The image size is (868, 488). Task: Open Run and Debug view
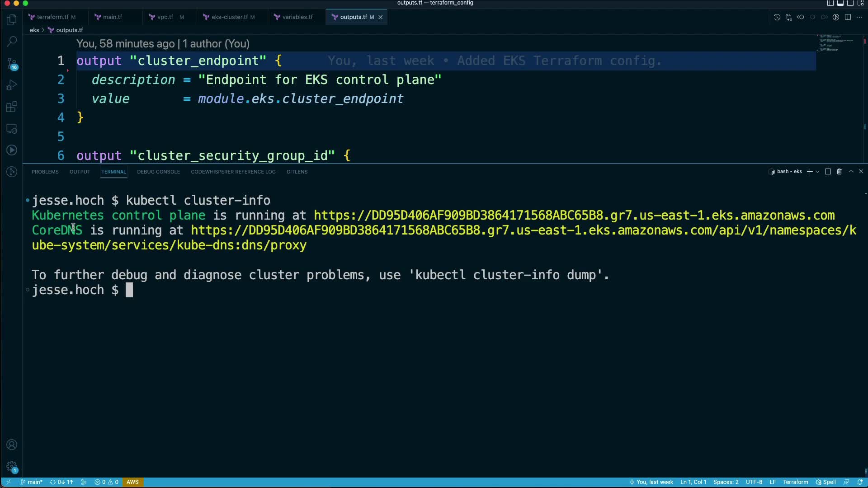12,85
